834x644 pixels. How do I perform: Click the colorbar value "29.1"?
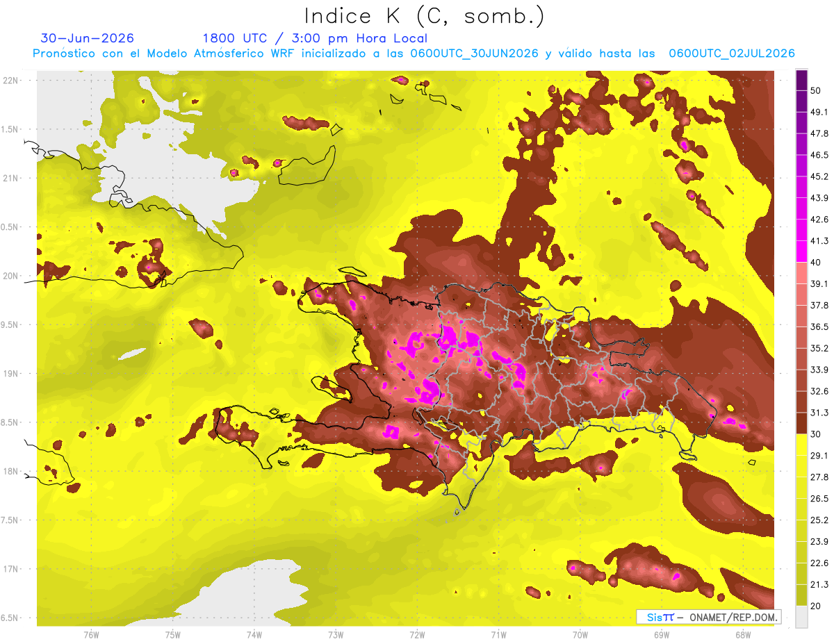coord(819,456)
